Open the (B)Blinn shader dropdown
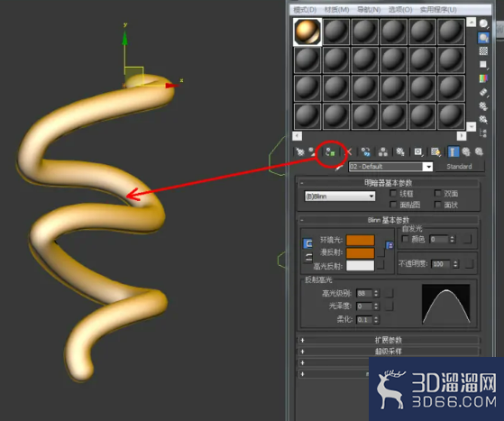Image resolution: width=504 pixels, height=421 pixels. tap(340, 196)
